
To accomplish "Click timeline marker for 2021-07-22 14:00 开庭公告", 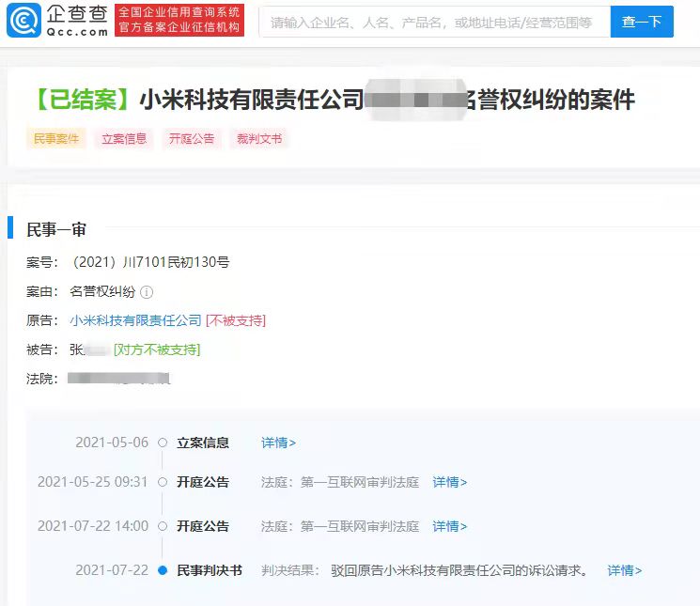I will (x=163, y=526).
